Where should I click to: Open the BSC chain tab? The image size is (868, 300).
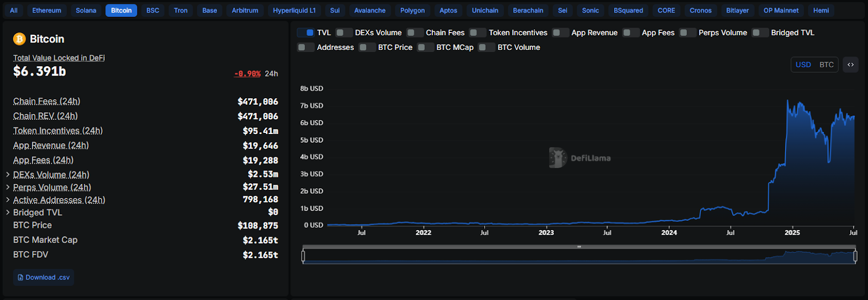[x=153, y=10]
